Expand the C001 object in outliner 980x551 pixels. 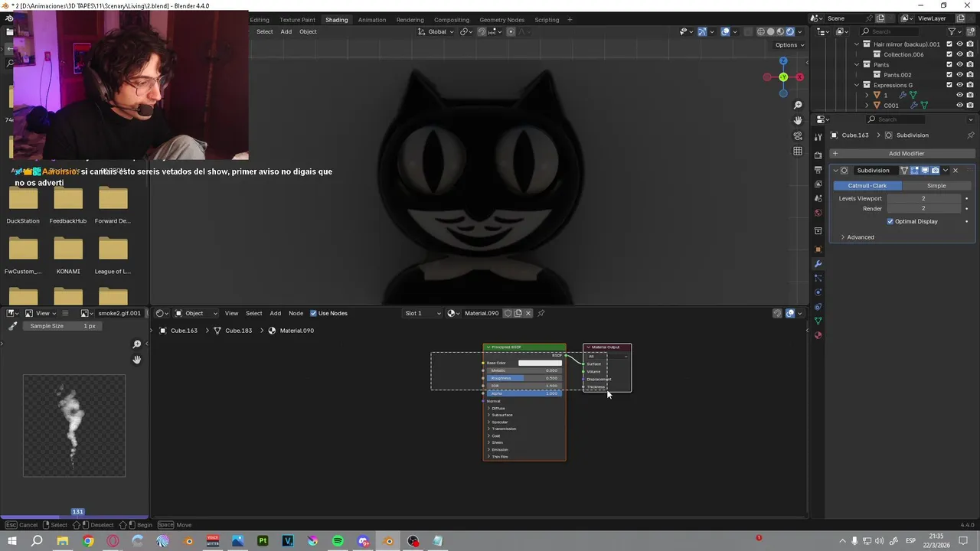point(867,106)
